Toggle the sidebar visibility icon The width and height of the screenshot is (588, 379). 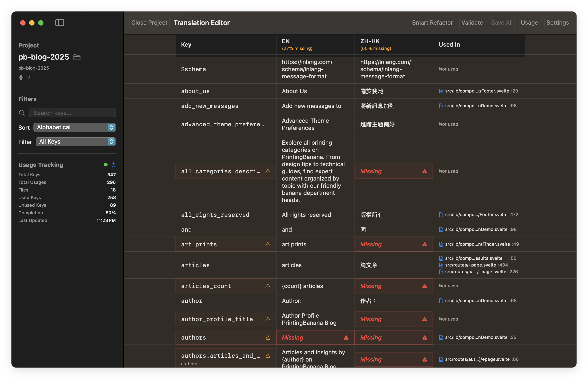click(x=59, y=22)
